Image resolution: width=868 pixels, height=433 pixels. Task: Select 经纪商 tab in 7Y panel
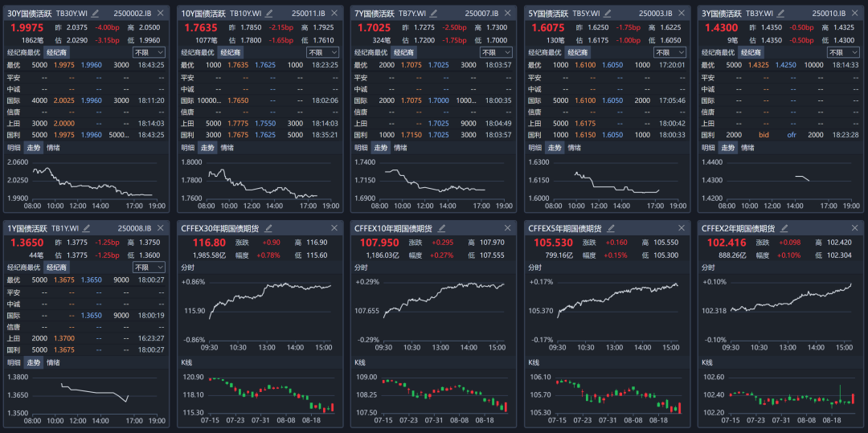[x=404, y=52]
